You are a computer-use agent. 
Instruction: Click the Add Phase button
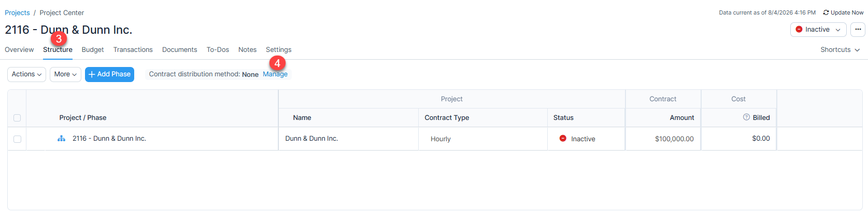tap(109, 74)
